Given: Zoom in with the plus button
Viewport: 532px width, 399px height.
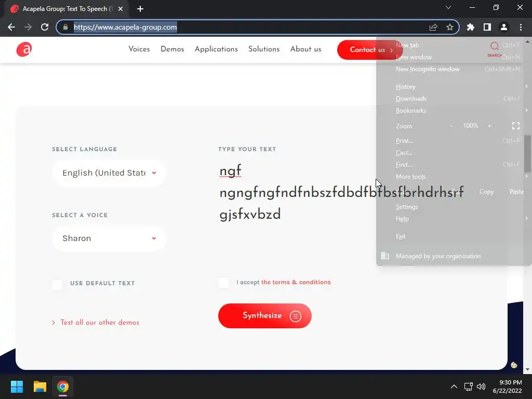Looking at the screenshot, I should pyautogui.click(x=489, y=126).
